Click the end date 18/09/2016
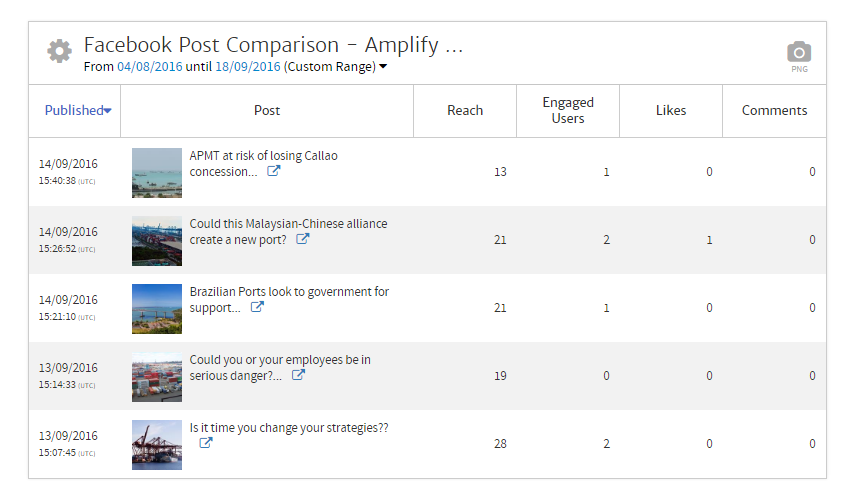The width and height of the screenshot is (844, 495). coord(247,67)
